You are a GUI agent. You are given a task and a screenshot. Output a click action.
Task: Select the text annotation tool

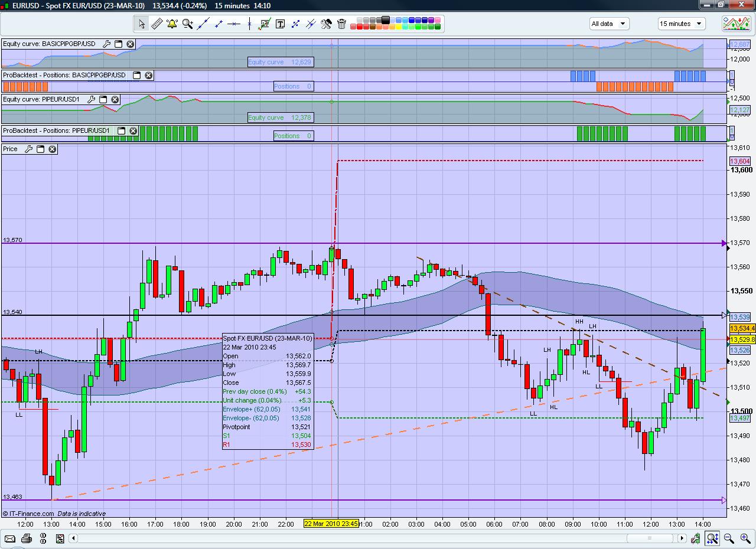click(280, 24)
